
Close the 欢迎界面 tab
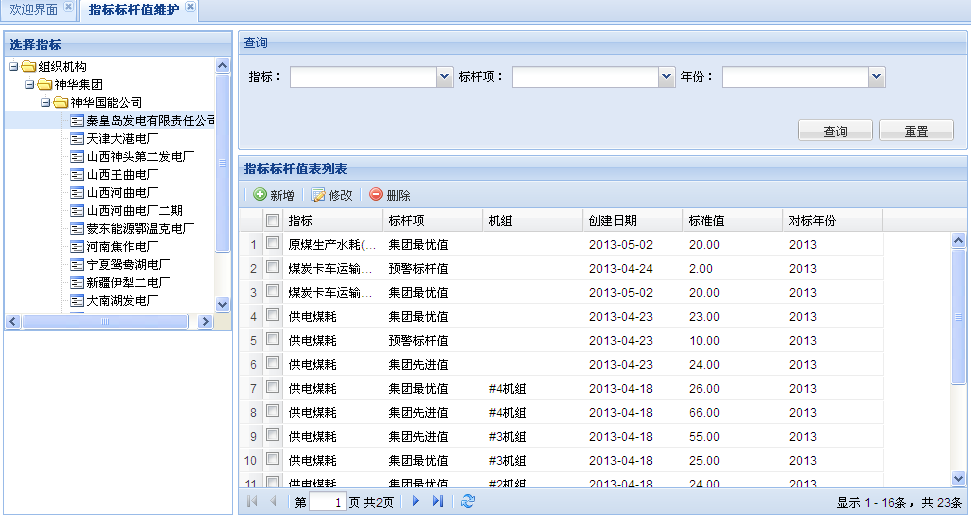tap(68, 8)
